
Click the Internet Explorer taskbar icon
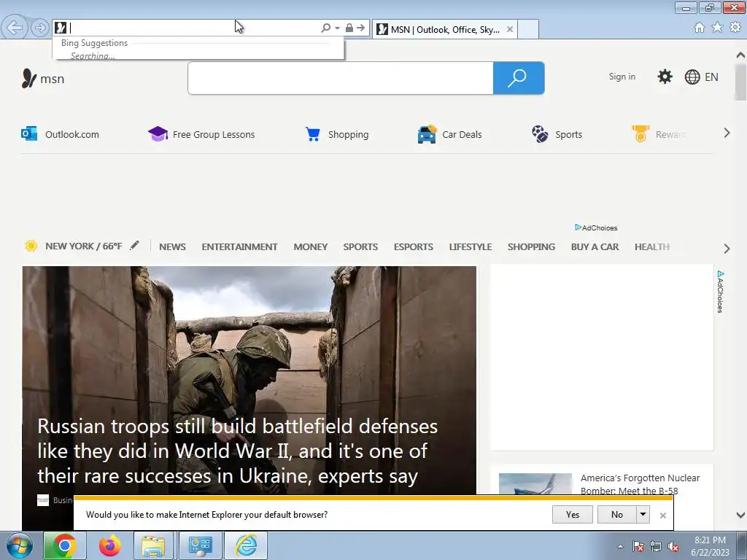[x=246, y=545]
